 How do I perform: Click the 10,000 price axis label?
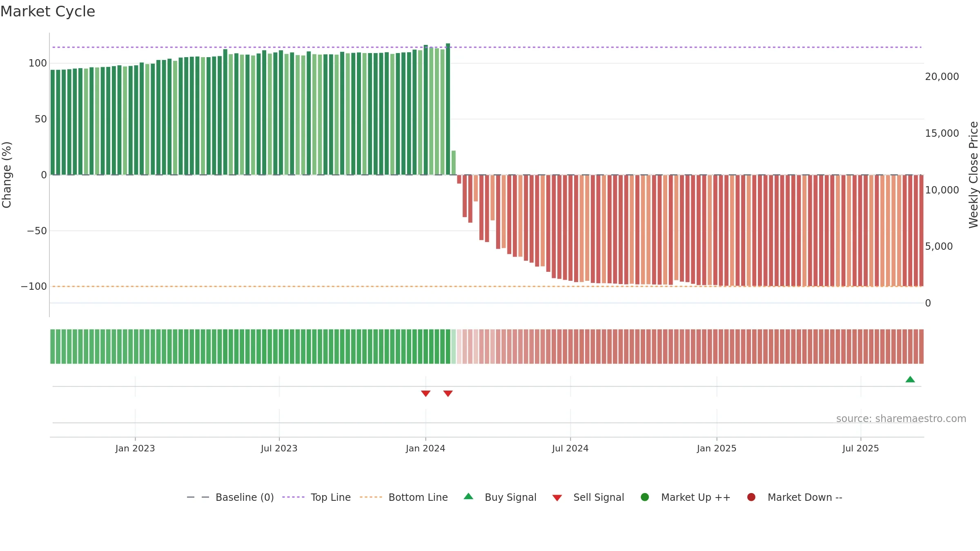[942, 190]
